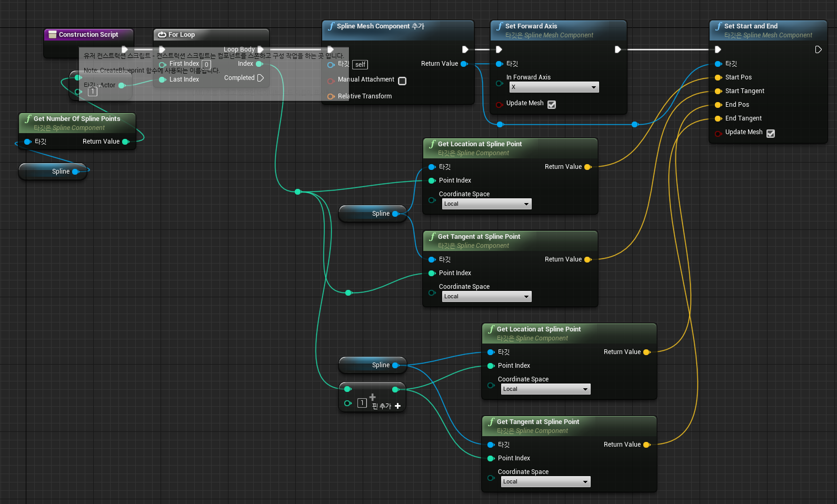The image size is (837, 504).
Task: Click the teal reroute node left of the upper Get Tangent node
Action: click(x=348, y=293)
